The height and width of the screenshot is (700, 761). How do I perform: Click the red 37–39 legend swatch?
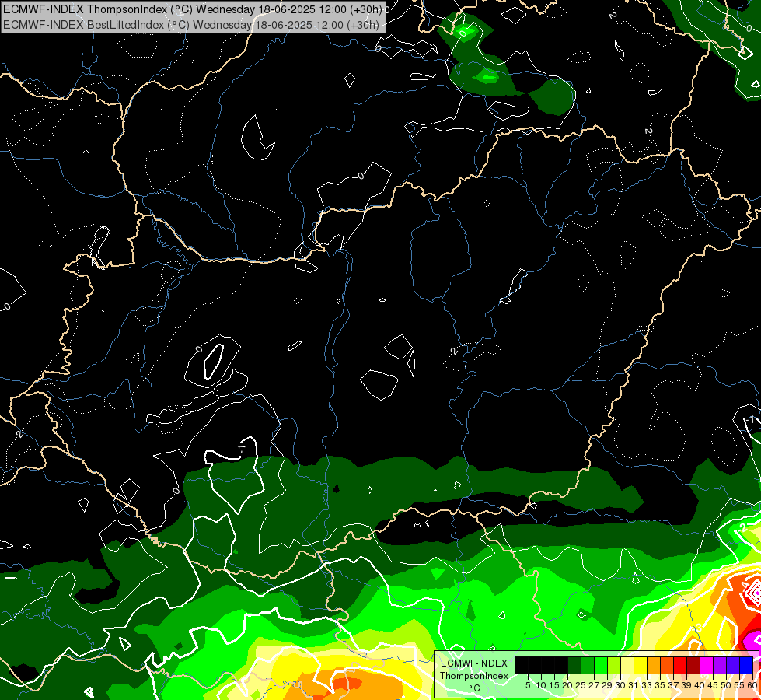[680, 666]
